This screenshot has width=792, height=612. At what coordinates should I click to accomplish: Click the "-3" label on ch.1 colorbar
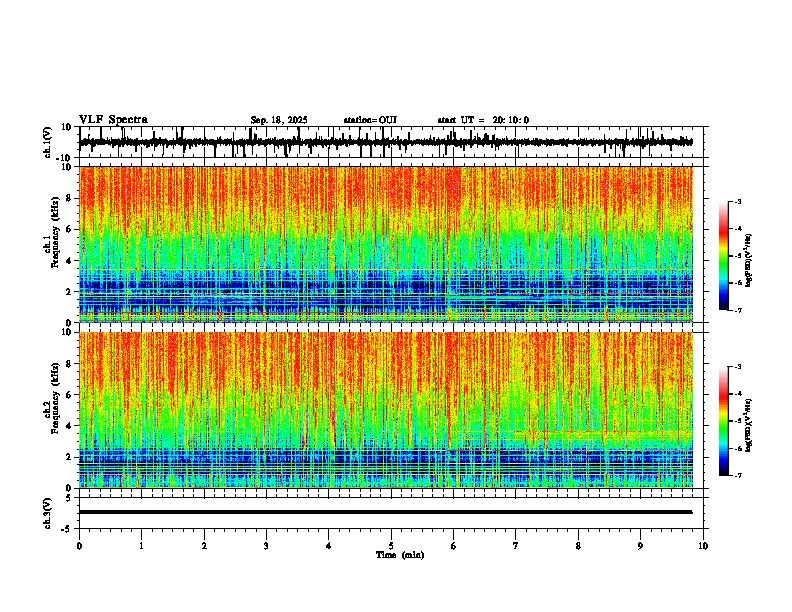pos(737,202)
